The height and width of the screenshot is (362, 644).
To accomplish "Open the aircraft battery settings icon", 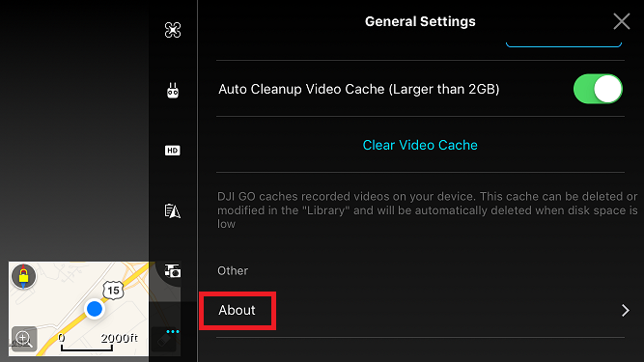I will point(173,211).
